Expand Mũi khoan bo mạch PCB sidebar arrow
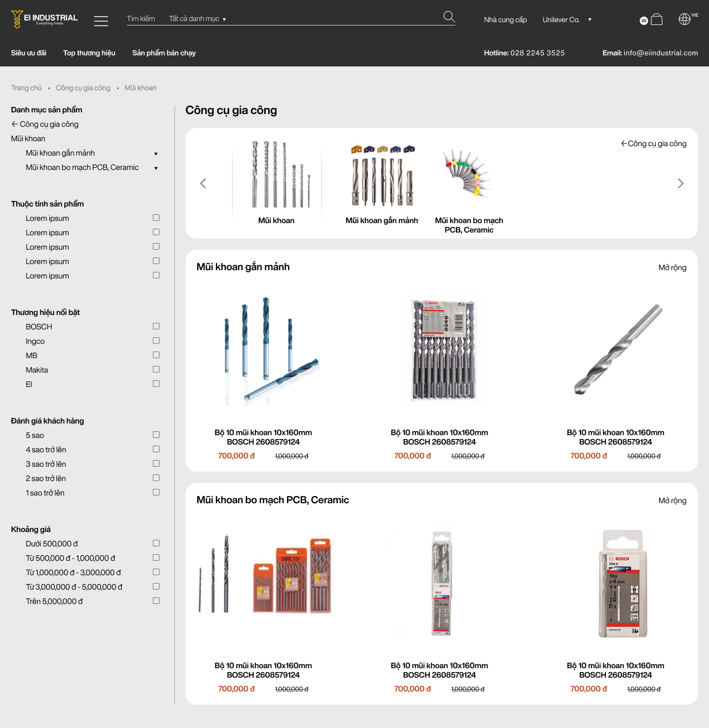The width and height of the screenshot is (709, 728). coord(156,168)
